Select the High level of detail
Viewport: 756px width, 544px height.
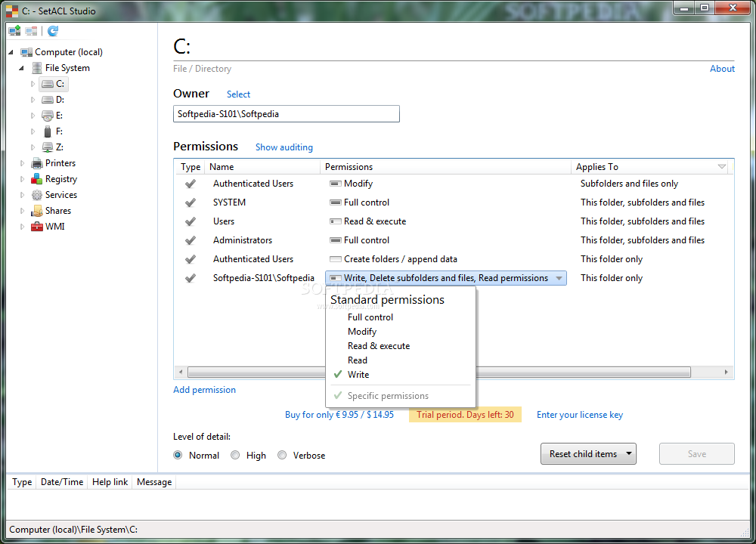pos(235,456)
